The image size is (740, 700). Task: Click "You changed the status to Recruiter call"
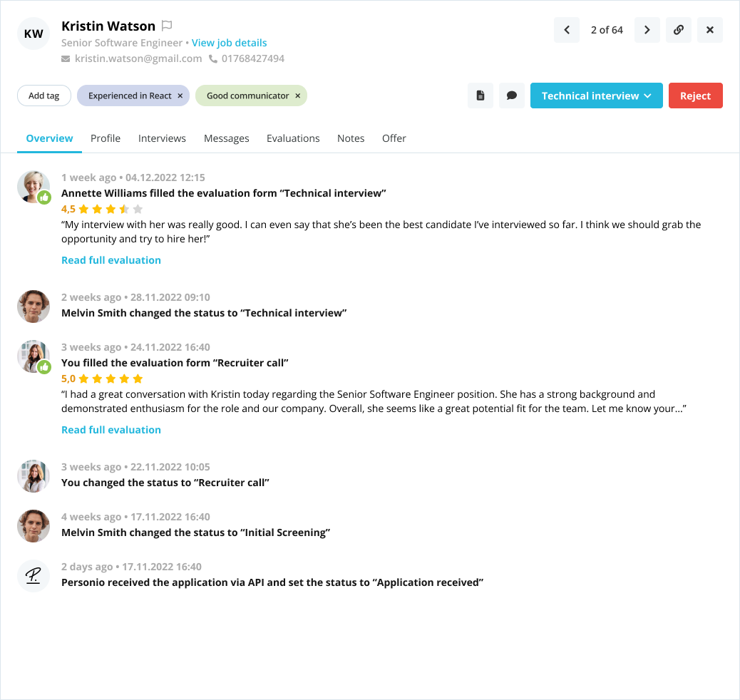pos(165,483)
